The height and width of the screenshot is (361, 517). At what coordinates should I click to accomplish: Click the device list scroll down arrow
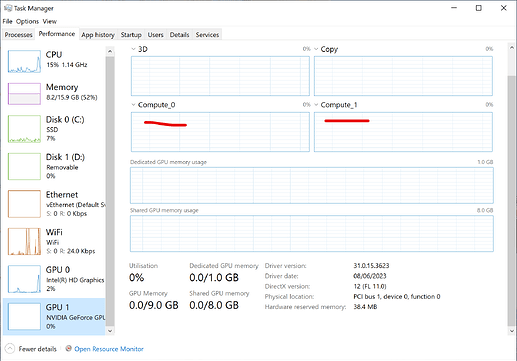[x=110, y=331]
